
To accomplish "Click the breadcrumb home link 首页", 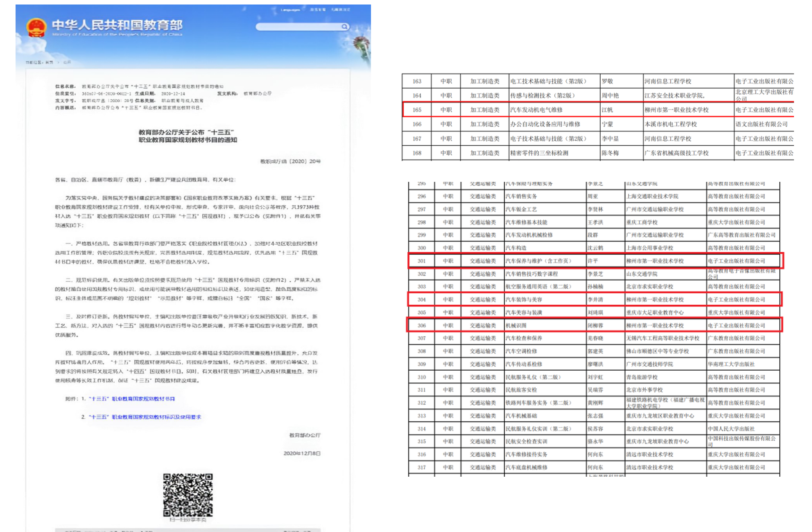I will coord(49,62).
